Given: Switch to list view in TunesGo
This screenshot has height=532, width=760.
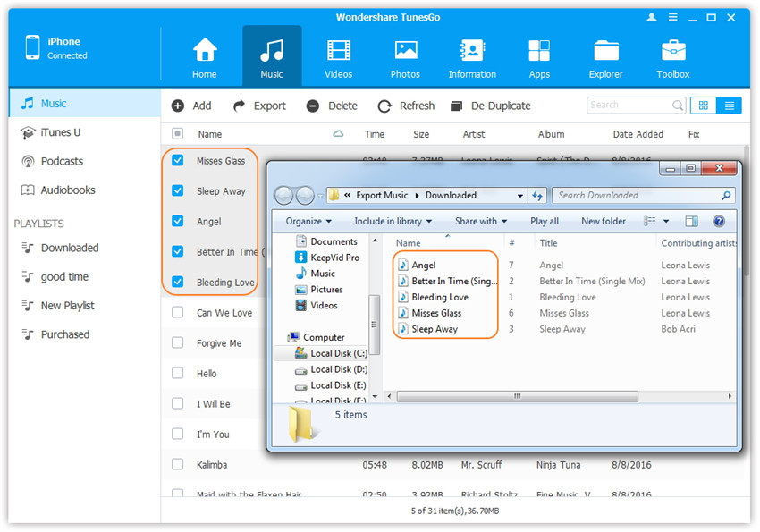Looking at the screenshot, I should tap(729, 106).
